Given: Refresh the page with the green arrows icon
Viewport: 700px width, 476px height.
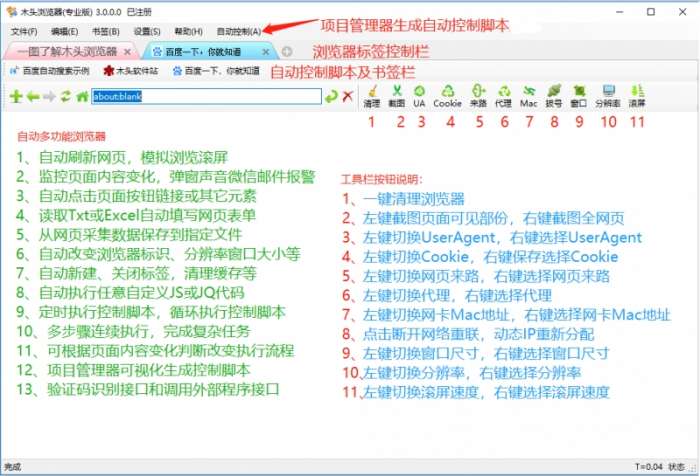Looking at the screenshot, I should 66,96.
